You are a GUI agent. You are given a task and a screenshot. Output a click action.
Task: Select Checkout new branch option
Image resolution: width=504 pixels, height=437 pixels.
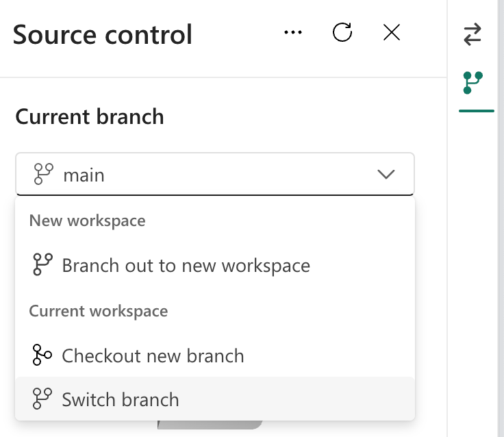153,355
